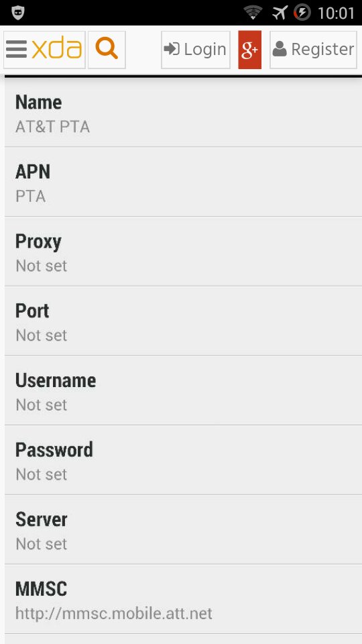Open the Server setting row
The width and height of the screenshot is (362, 644).
click(183, 529)
